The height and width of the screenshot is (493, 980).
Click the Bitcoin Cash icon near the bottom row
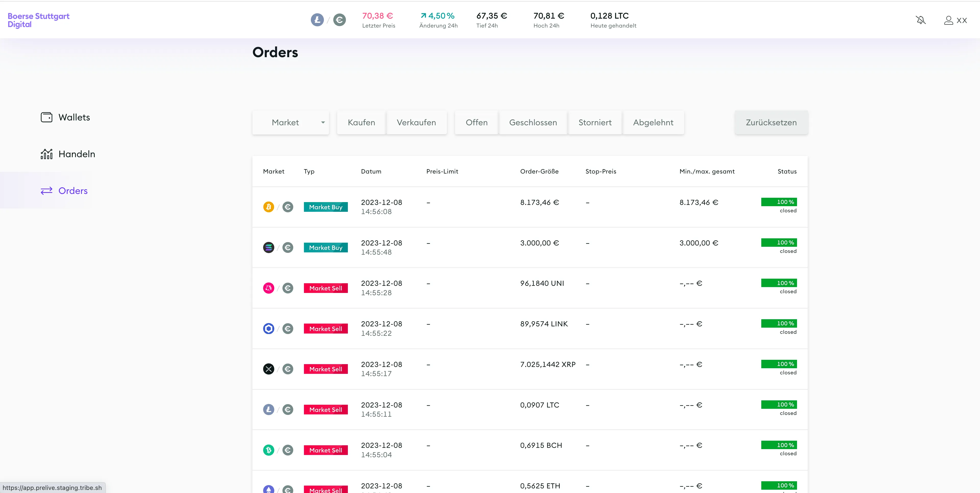click(x=269, y=450)
